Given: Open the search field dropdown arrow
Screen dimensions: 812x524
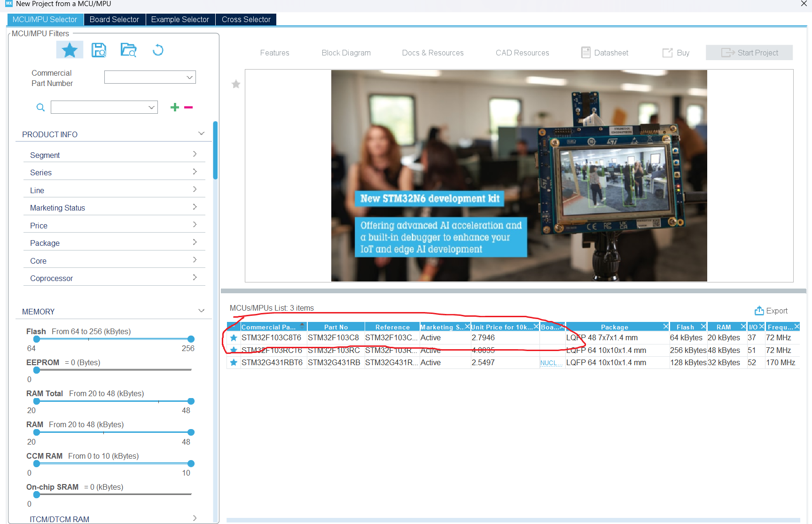Looking at the screenshot, I should click(152, 108).
